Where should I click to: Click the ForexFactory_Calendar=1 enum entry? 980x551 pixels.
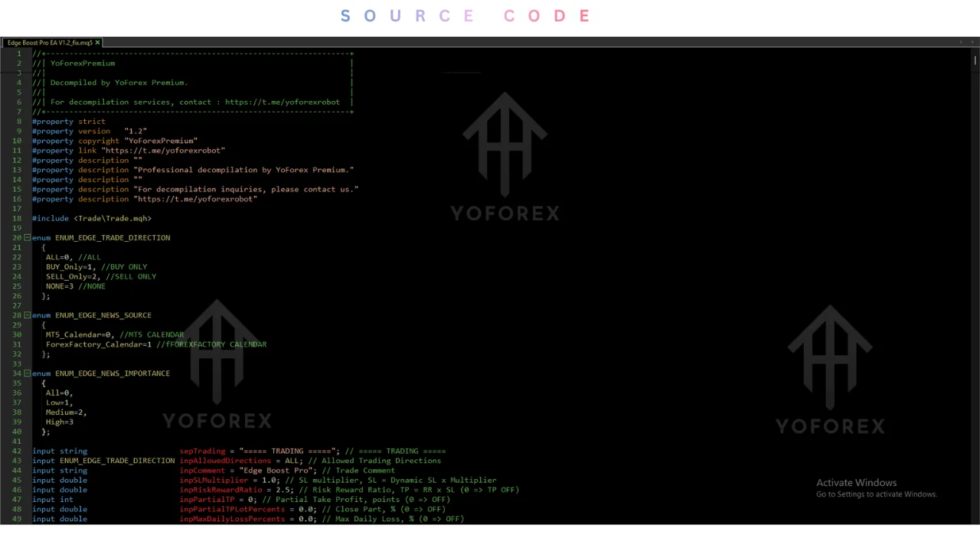pyautogui.click(x=99, y=344)
